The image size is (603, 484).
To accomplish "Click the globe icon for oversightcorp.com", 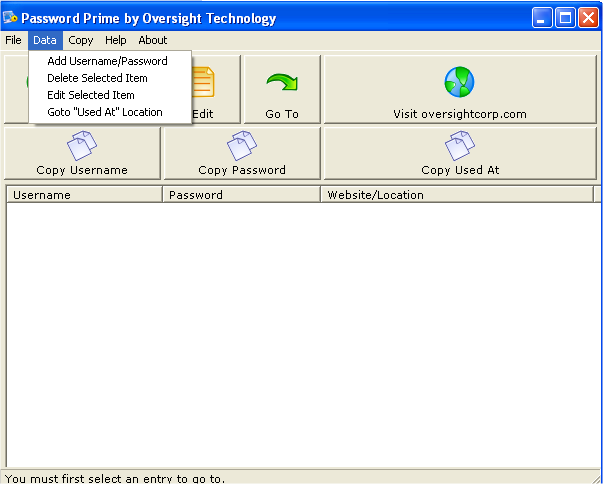I will coord(460,82).
